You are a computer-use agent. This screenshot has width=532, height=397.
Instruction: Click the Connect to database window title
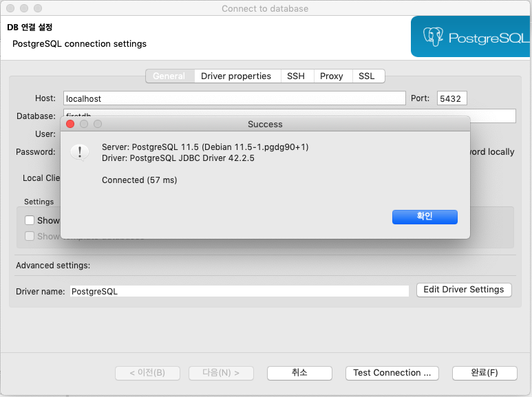tap(265, 8)
